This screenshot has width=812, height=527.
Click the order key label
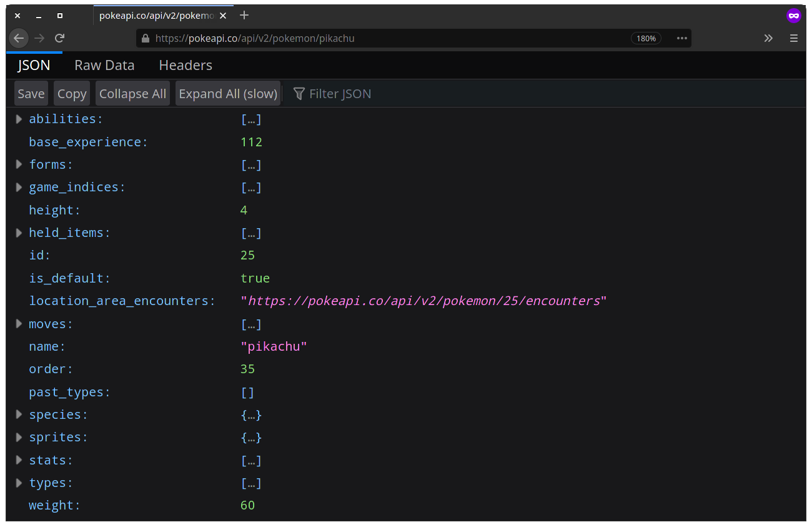(51, 369)
